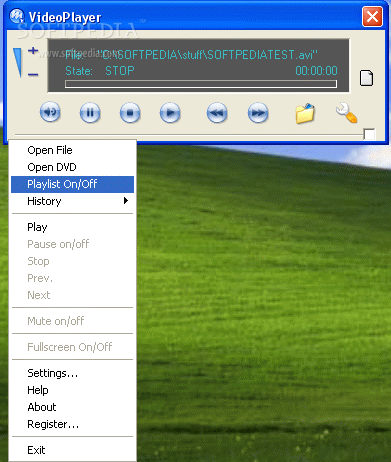
Task: Choose Open DVD from menu
Action: point(72,167)
